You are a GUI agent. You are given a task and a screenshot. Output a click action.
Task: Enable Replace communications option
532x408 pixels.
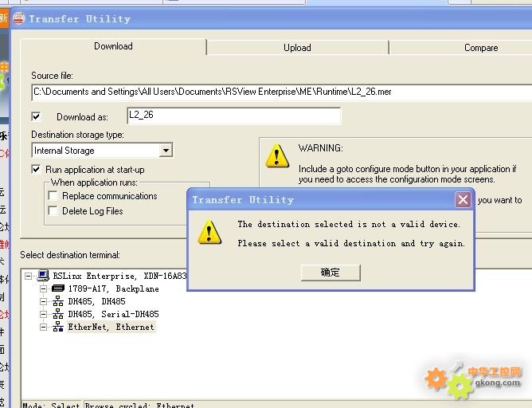pyautogui.click(x=53, y=196)
